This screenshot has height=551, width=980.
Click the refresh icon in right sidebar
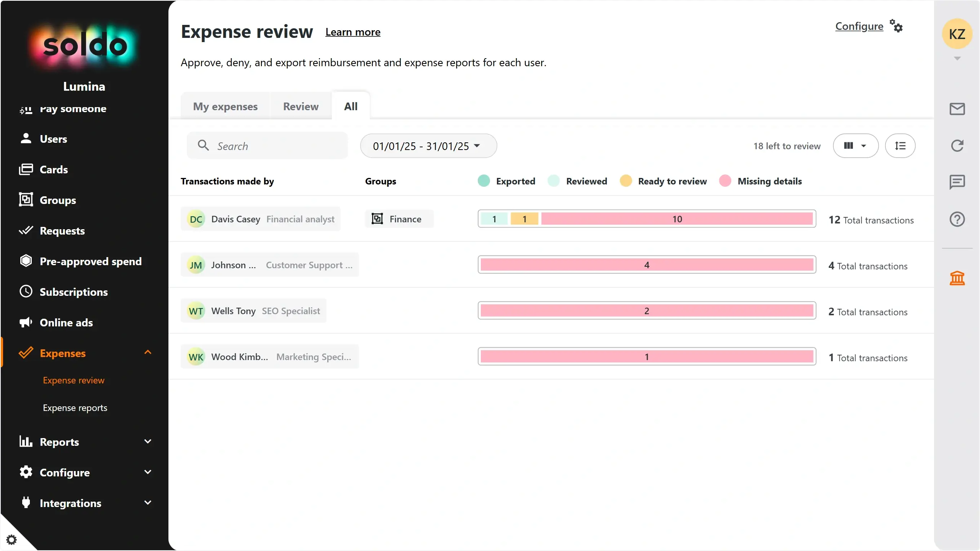coord(957,146)
